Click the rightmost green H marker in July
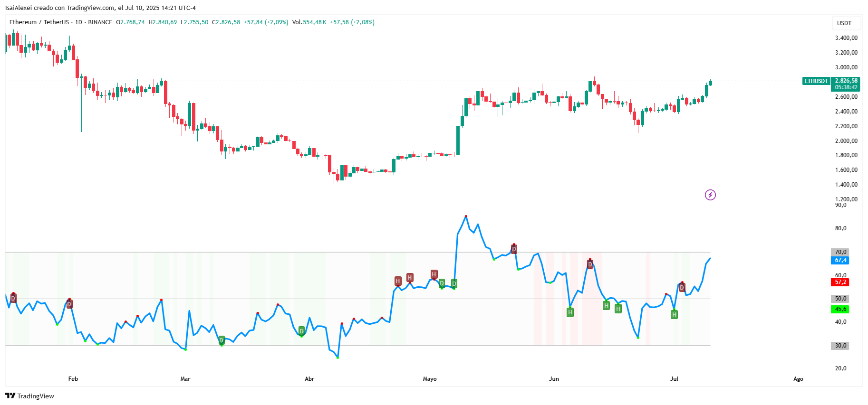The width and height of the screenshot is (868, 405). tap(674, 314)
